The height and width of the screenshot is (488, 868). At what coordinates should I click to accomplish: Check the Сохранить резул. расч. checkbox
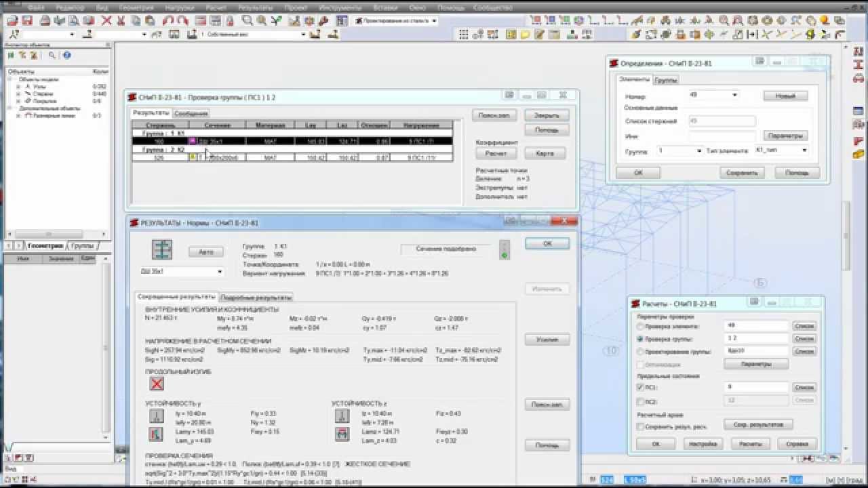click(641, 426)
